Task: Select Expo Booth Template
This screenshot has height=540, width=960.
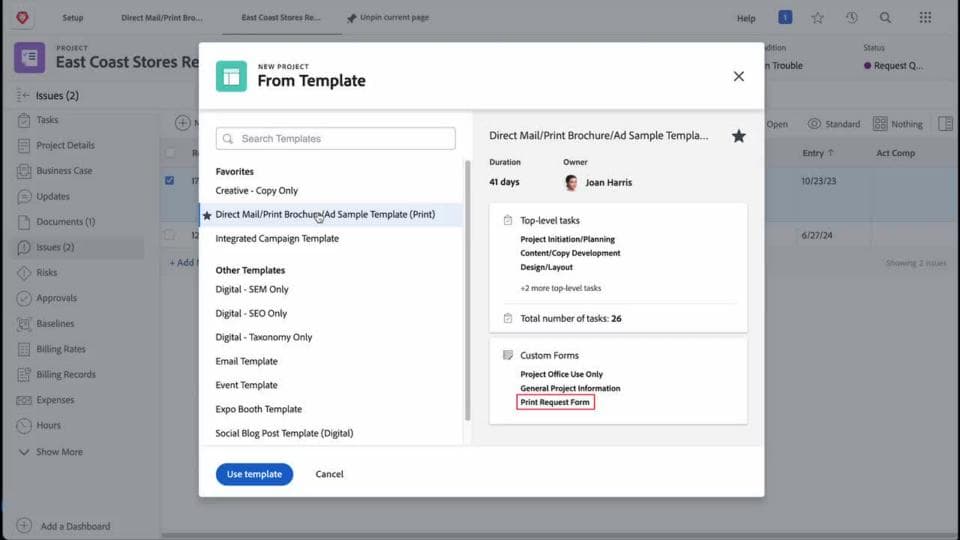Action: pyautogui.click(x=259, y=409)
